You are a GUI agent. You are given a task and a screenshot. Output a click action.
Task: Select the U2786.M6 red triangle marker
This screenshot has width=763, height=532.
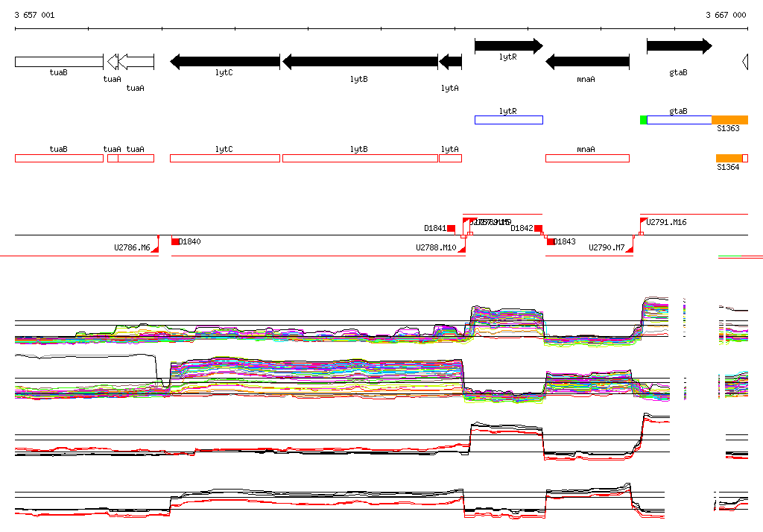(x=156, y=249)
